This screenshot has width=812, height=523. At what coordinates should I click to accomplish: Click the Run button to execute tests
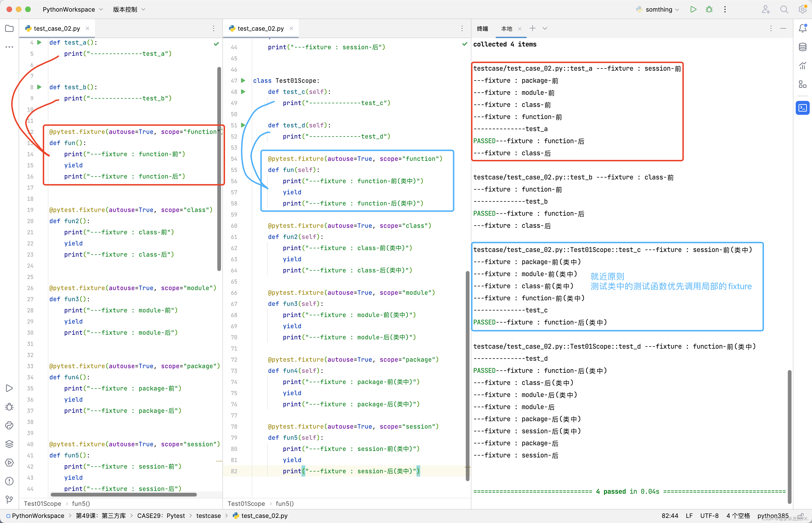pos(694,10)
